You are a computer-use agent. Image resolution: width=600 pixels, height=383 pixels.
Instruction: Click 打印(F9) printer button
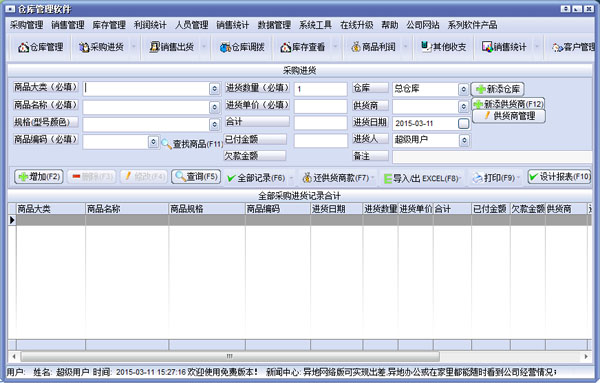tap(494, 178)
